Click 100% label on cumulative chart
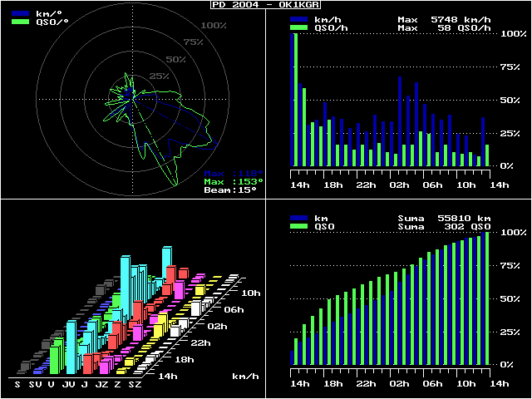The width and height of the screenshot is (532, 399). pos(513,233)
